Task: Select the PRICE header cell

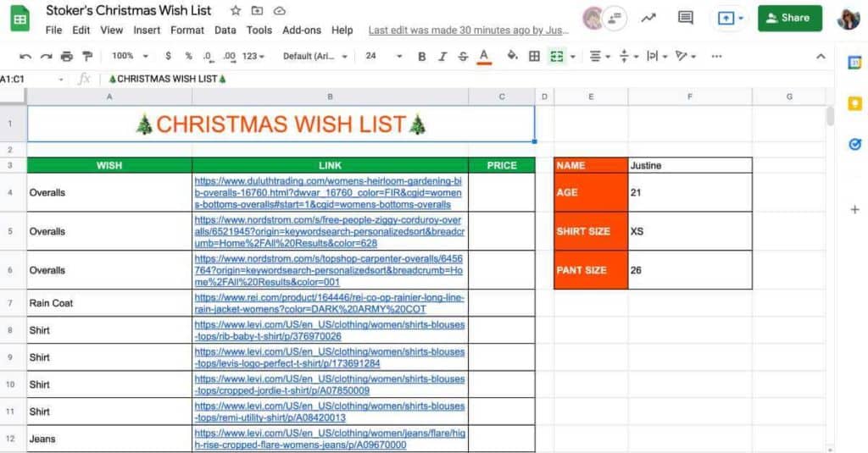Action: click(x=502, y=165)
